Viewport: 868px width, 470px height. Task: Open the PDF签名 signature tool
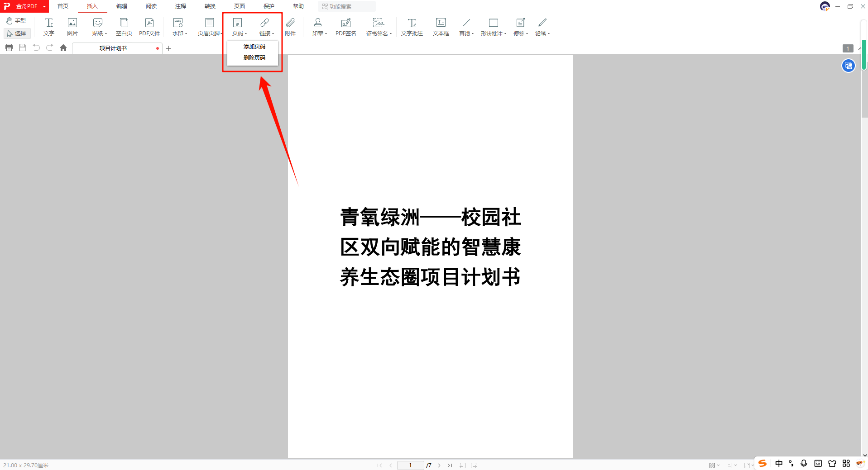coord(345,26)
